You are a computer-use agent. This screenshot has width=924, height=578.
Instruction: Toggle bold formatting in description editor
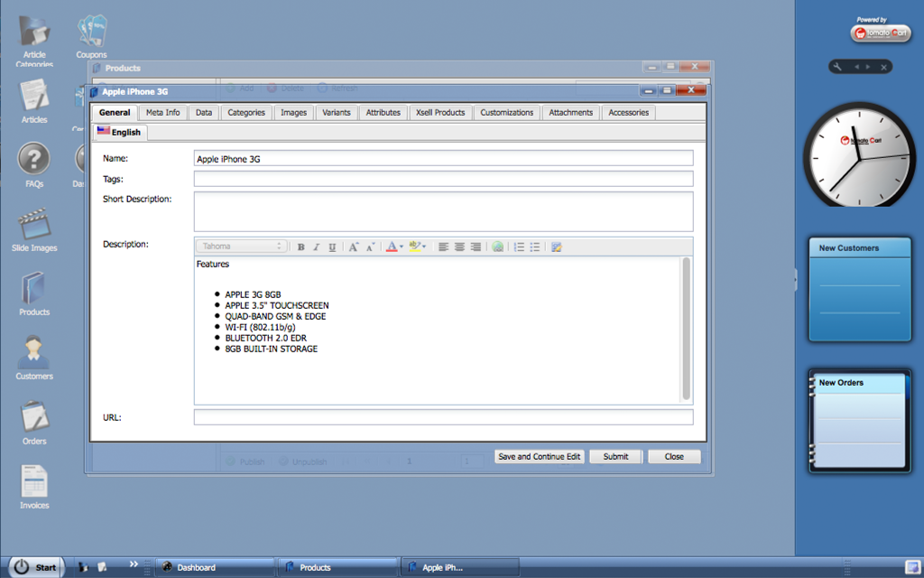[300, 247]
